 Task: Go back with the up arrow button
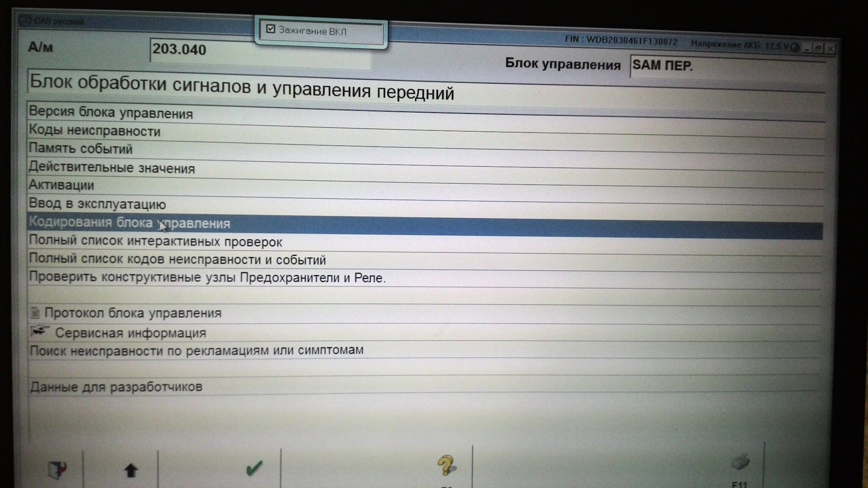(x=131, y=470)
